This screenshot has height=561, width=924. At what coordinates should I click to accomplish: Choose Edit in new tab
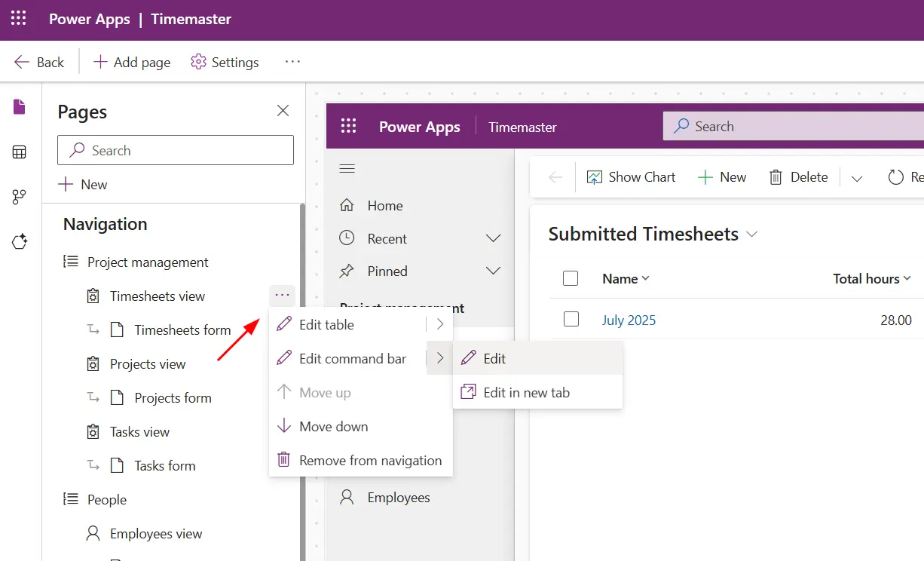tap(538, 392)
